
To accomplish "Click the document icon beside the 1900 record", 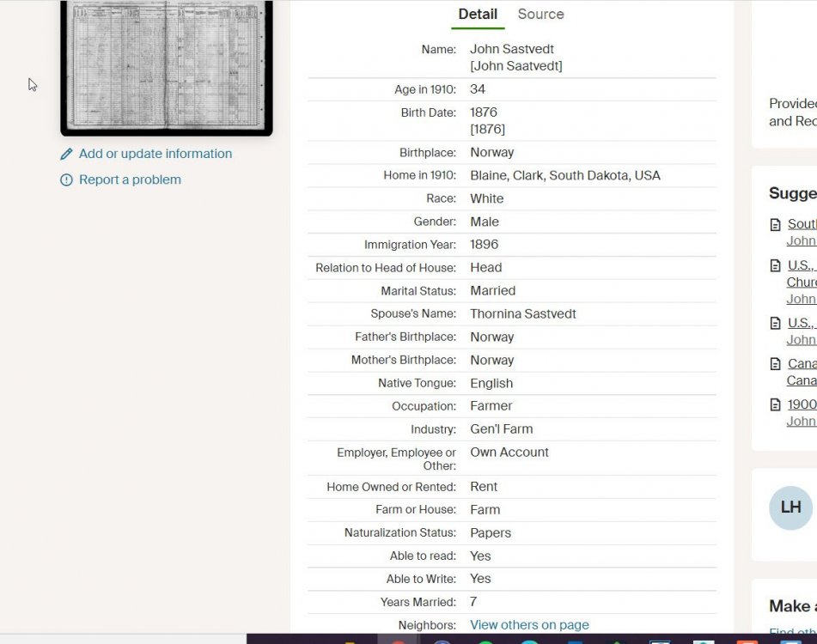I will 776,405.
